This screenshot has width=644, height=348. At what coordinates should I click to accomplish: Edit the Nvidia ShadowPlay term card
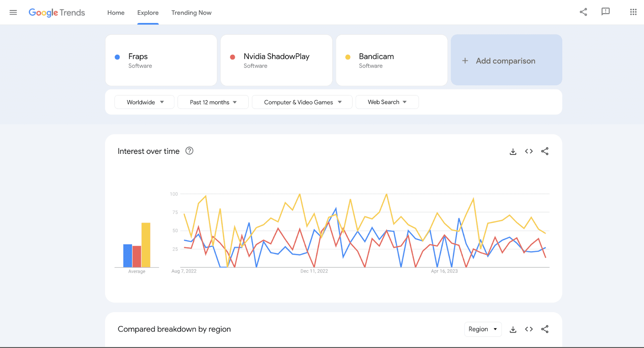point(277,60)
